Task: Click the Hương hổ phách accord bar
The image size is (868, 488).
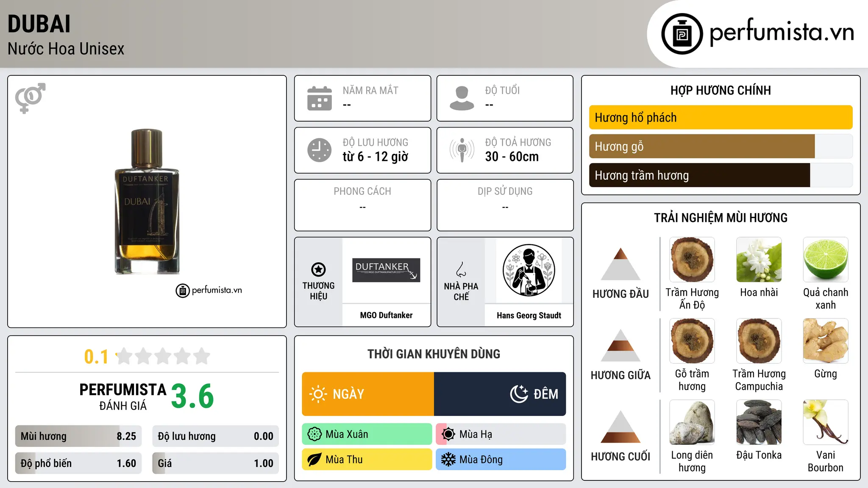Action: (x=721, y=117)
